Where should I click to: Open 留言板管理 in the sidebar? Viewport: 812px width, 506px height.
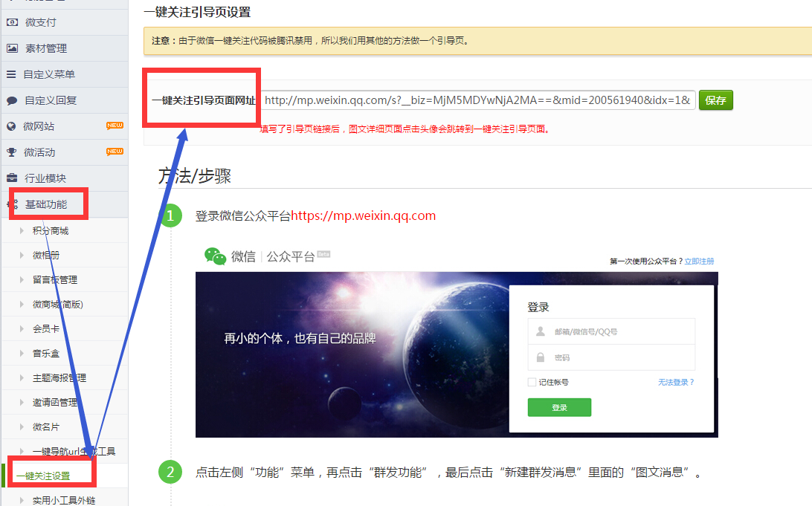pyautogui.click(x=54, y=280)
